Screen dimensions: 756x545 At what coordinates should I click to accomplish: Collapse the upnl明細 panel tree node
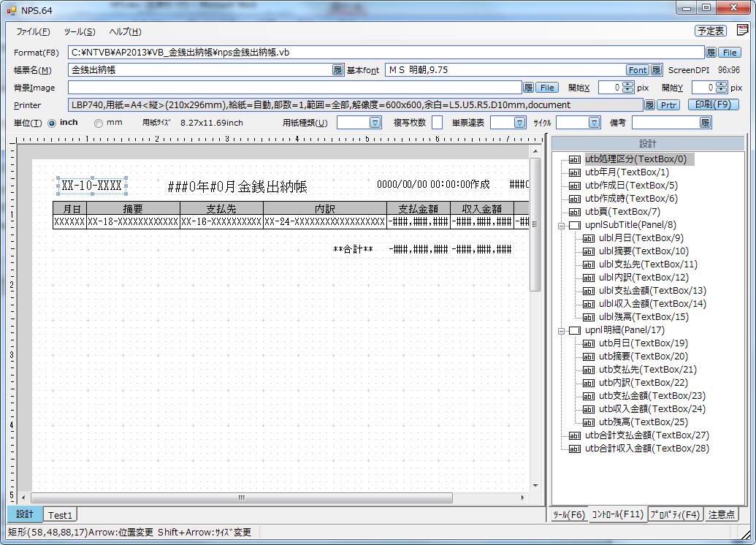(x=562, y=330)
